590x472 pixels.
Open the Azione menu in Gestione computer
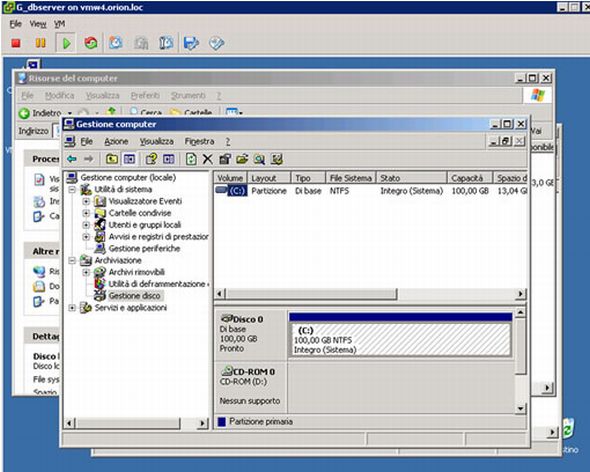tap(116, 142)
